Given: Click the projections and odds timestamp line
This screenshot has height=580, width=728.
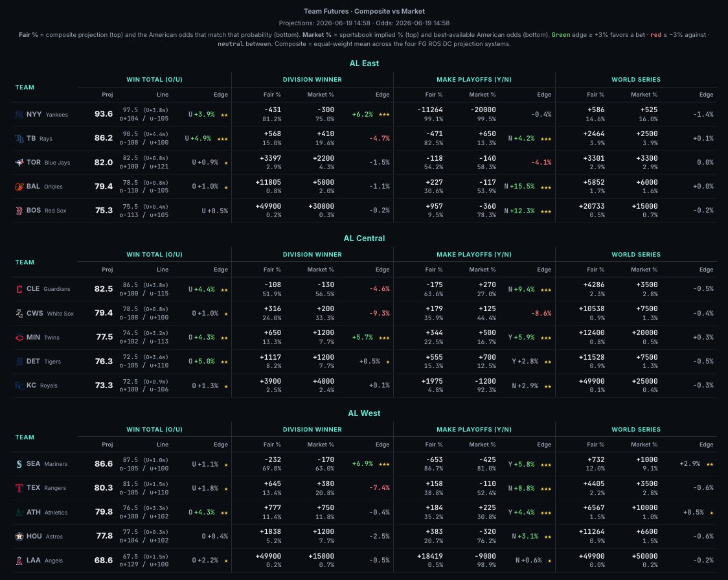Looking at the screenshot, I should 364,23.
